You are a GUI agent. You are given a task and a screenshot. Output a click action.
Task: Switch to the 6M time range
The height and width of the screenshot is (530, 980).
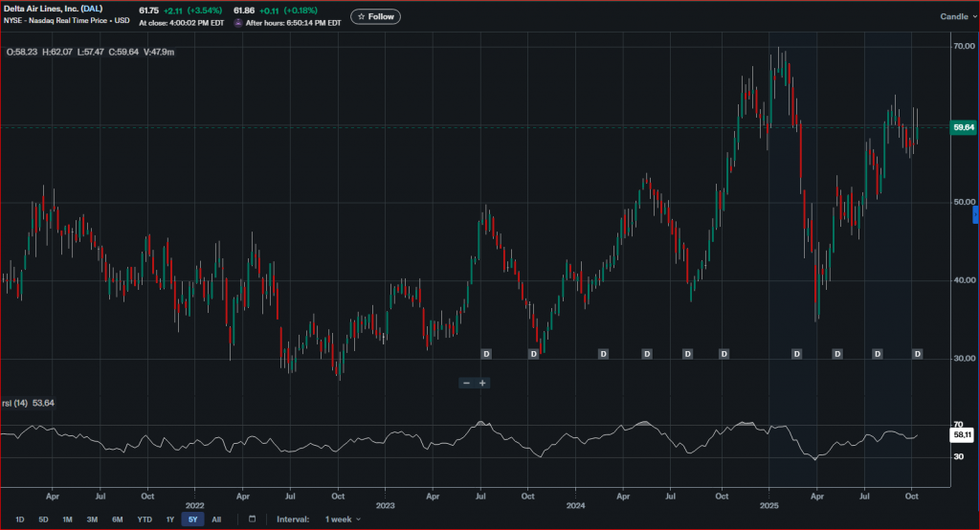(117, 519)
